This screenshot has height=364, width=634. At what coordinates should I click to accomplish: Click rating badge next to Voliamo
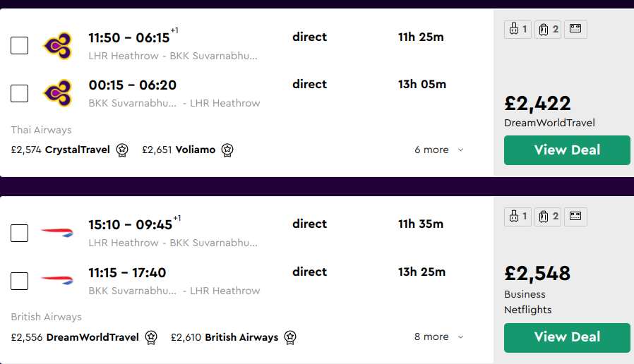227,150
